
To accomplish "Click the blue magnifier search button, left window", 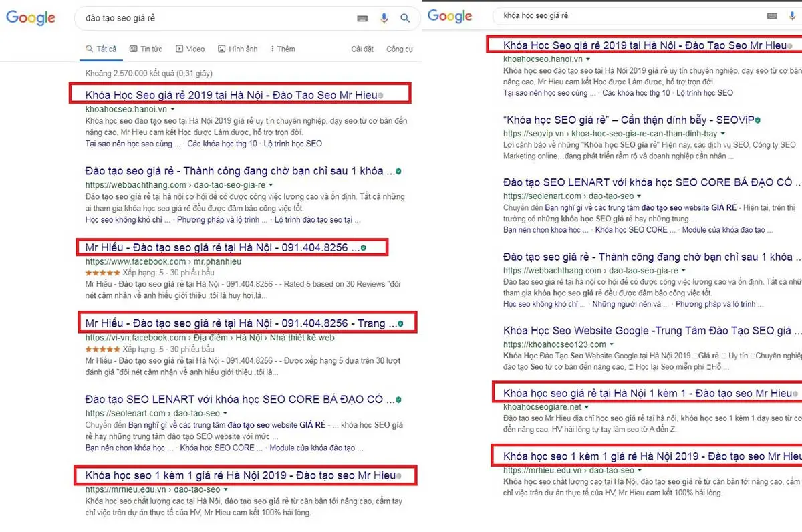I will (405, 19).
